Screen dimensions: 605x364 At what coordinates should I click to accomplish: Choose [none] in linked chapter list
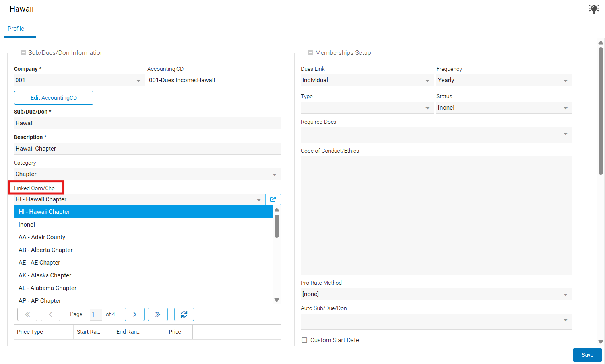[27, 225]
